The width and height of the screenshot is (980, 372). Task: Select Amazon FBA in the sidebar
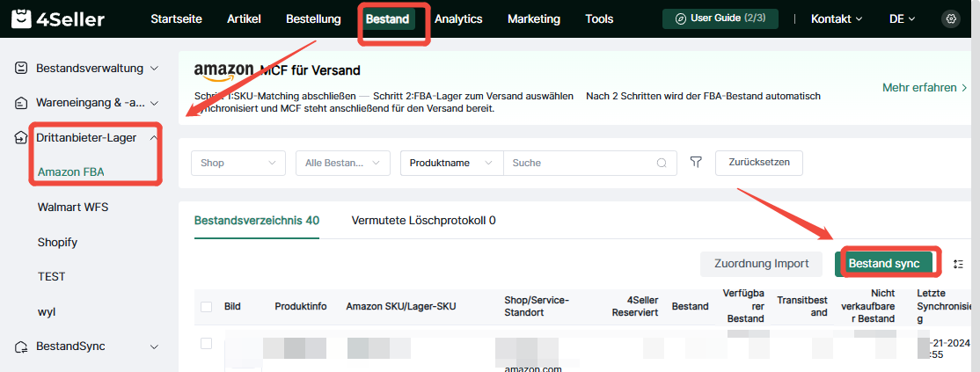click(x=70, y=172)
